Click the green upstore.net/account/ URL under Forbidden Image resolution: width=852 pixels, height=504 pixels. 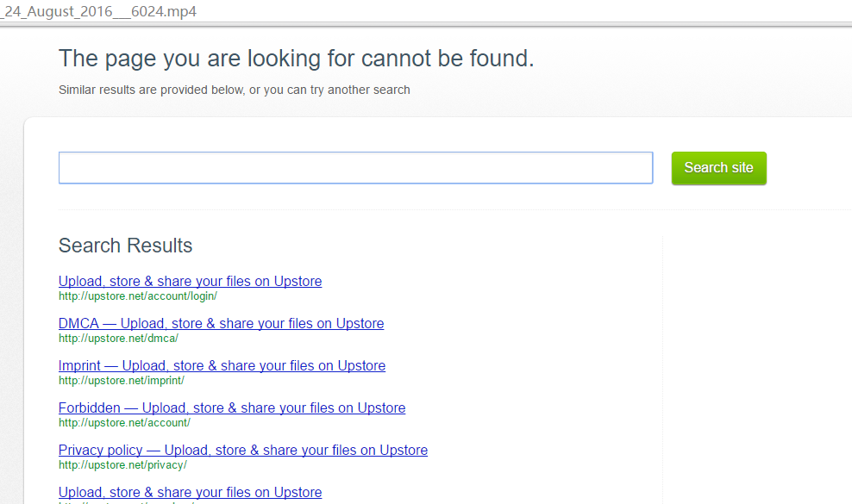pos(124,423)
